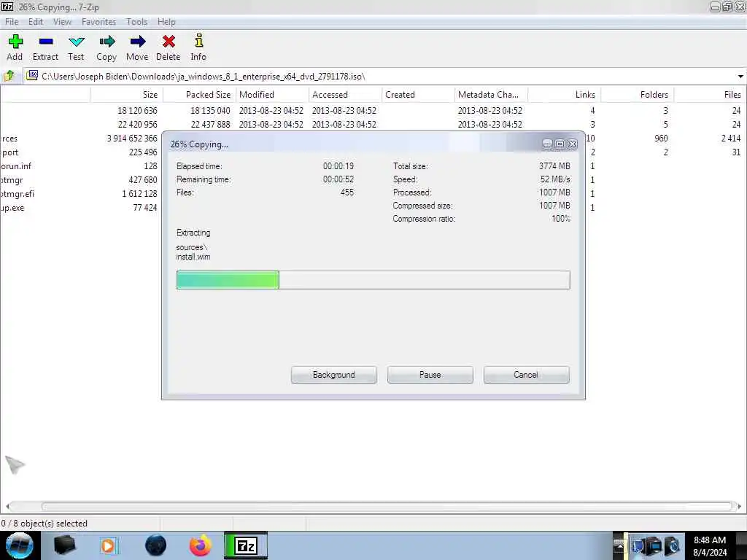Maximize the Copying progress dialog

(560, 144)
